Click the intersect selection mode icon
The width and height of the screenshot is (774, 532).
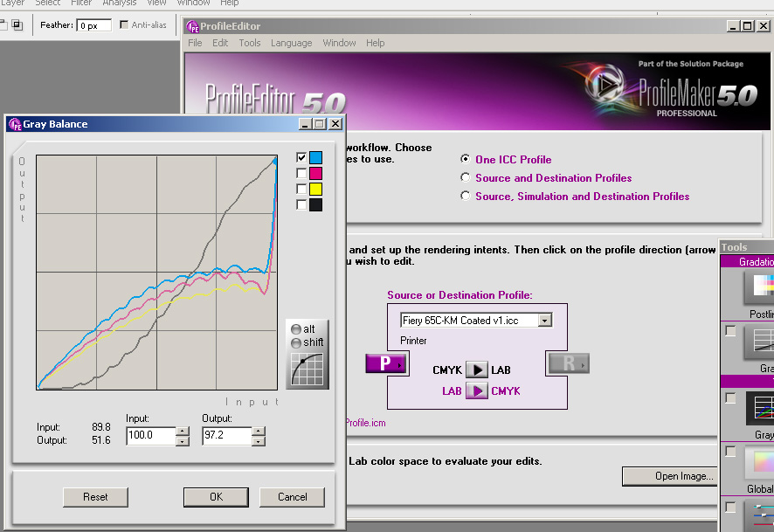pos(17,24)
